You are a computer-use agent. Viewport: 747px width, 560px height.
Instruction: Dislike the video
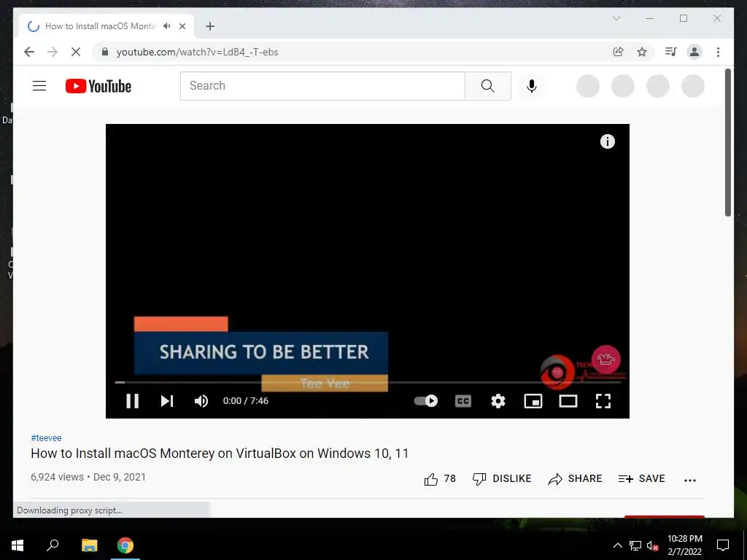tap(502, 478)
